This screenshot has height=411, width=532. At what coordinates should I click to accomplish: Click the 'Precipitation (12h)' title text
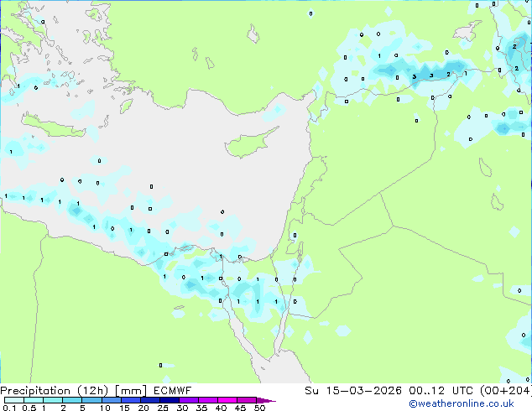(55, 391)
